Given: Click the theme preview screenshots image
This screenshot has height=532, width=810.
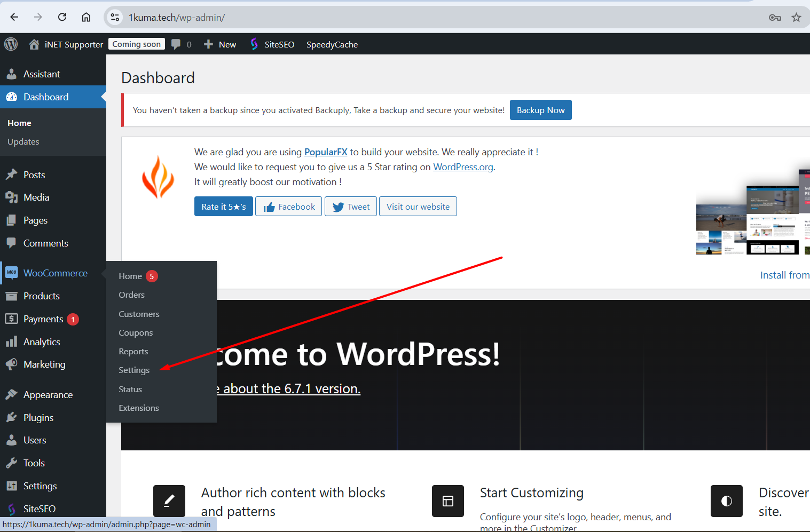Looking at the screenshot, I should point(753,212).
